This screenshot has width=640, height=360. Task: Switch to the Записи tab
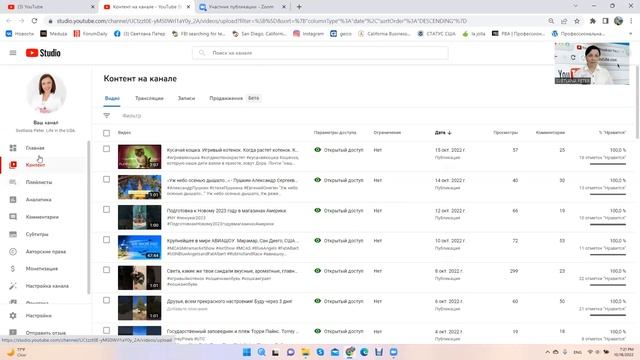point(187,98)
